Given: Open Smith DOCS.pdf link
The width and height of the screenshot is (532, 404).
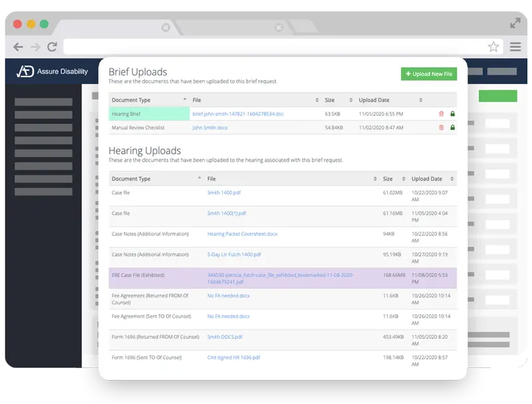Looking at the screenshot, I should (x=225, y=337).
